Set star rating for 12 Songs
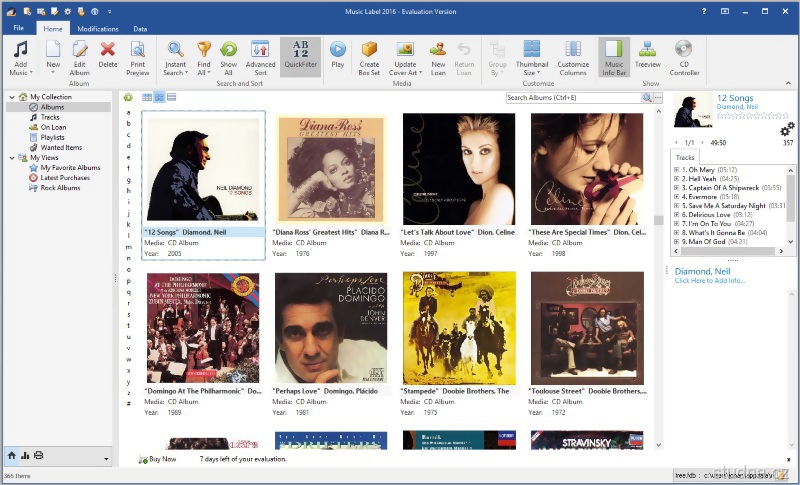 click(753, 116)
